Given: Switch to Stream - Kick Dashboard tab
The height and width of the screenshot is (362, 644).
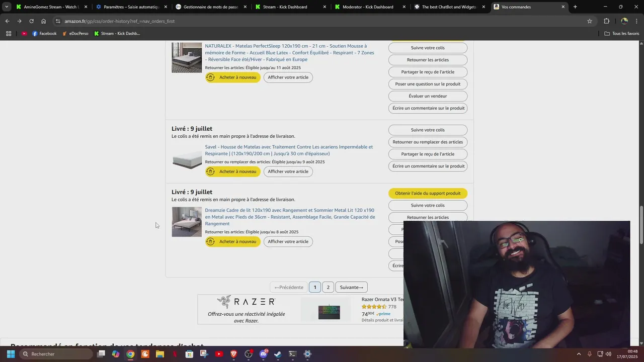Looking at the screenshot, I should pyautogui.click(x=290, y=7).
